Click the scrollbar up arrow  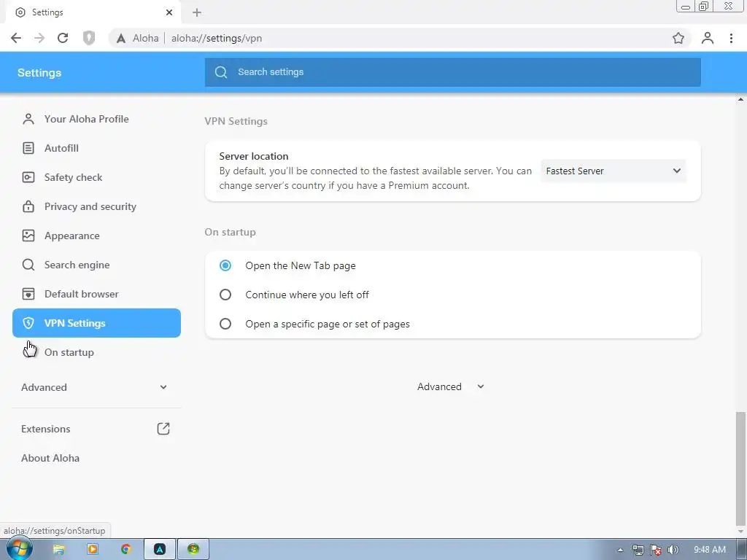click(x=740, y=99)
